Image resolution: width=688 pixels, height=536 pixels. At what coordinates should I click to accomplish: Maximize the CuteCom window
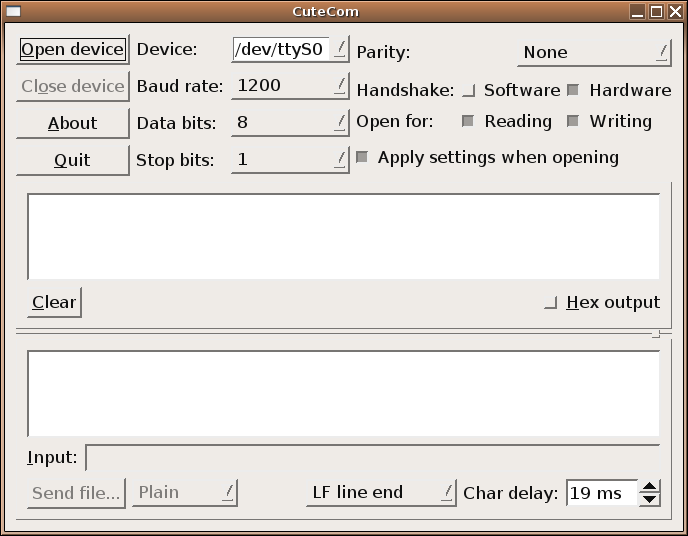click(656, 11)
